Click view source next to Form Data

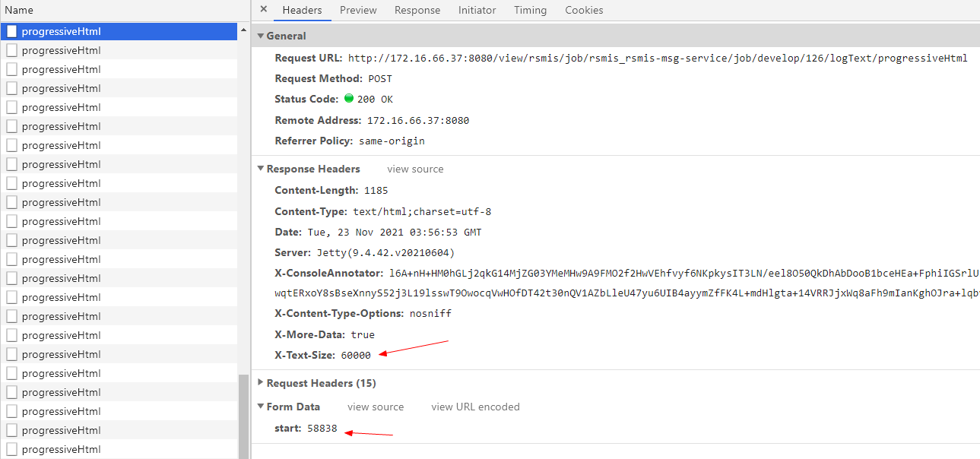pos(376,407)
